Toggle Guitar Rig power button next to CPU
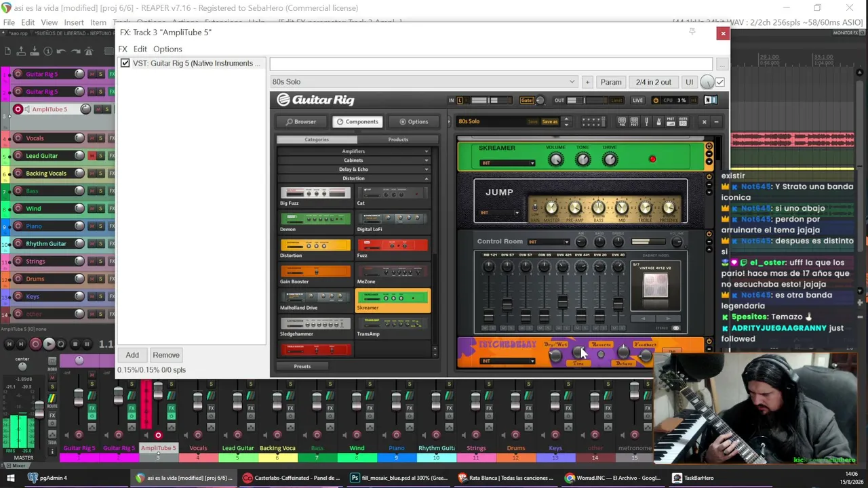This screenshot has height=488, width=868. tap(655, 100)
